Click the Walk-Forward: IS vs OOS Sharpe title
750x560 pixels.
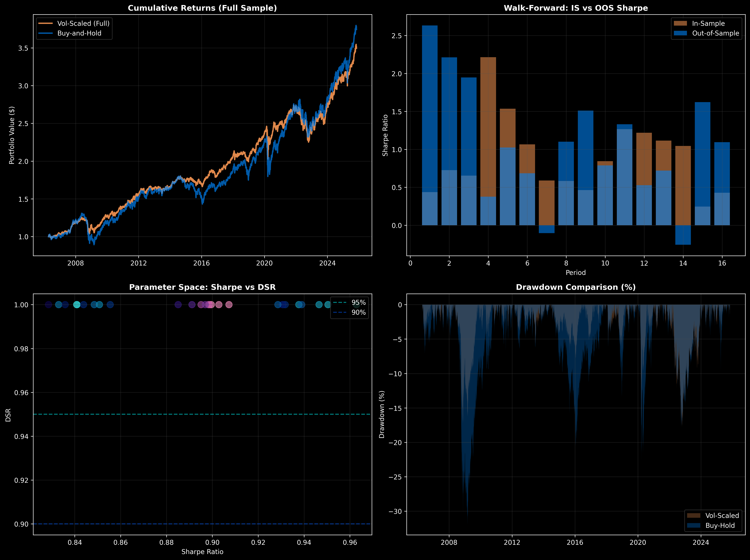576,8
